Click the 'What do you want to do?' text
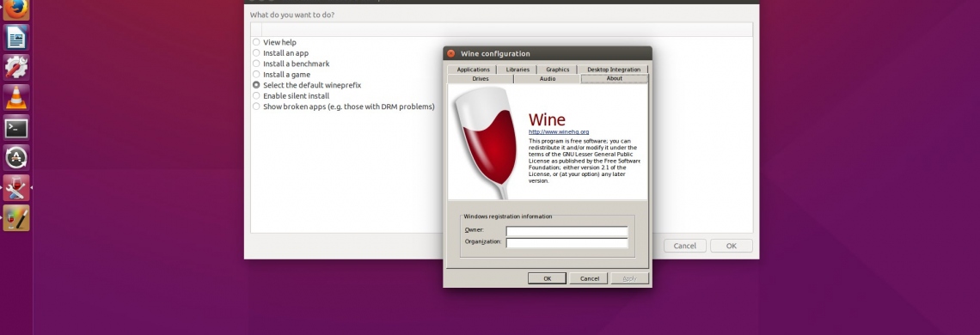Image resolution: width=980 pixels, height=335 pixels. click(292, 15)
